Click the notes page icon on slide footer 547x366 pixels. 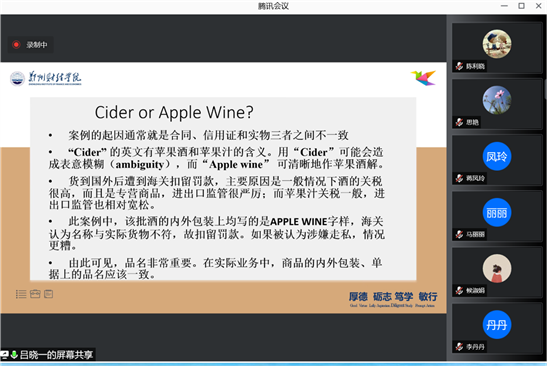[x=48, y=294]
